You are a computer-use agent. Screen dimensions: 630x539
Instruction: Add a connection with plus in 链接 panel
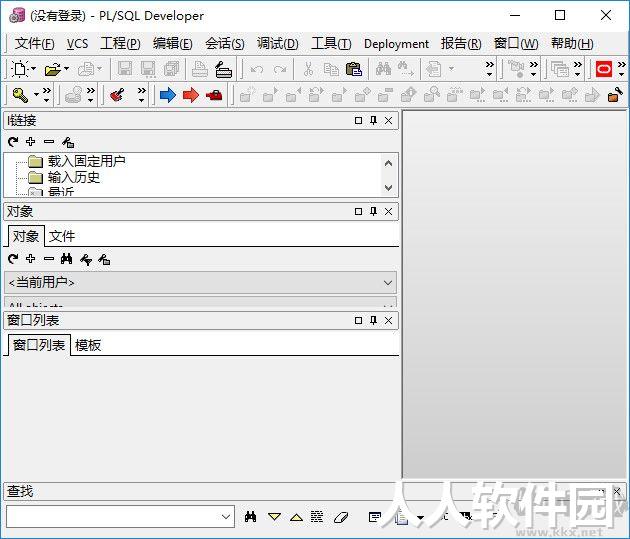31,141
